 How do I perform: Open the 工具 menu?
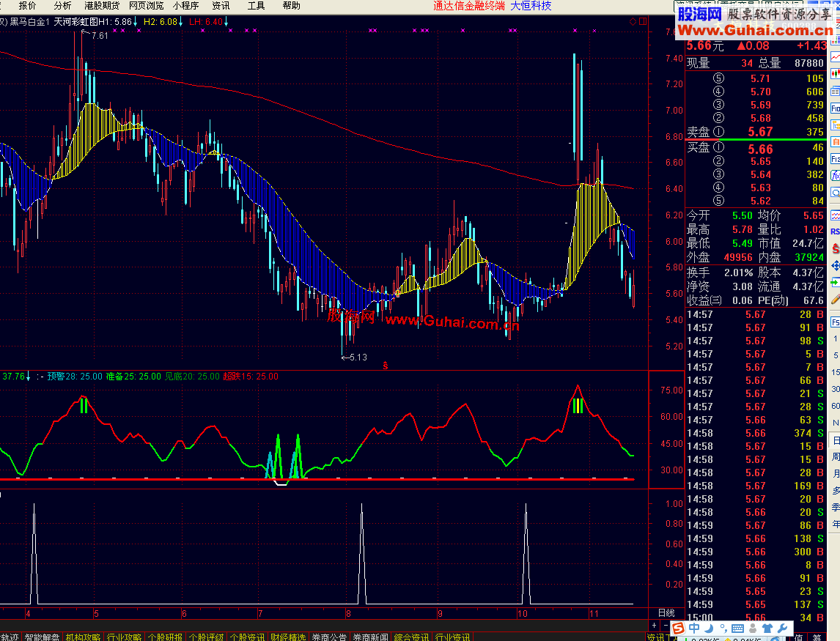[x=256, y=6]
